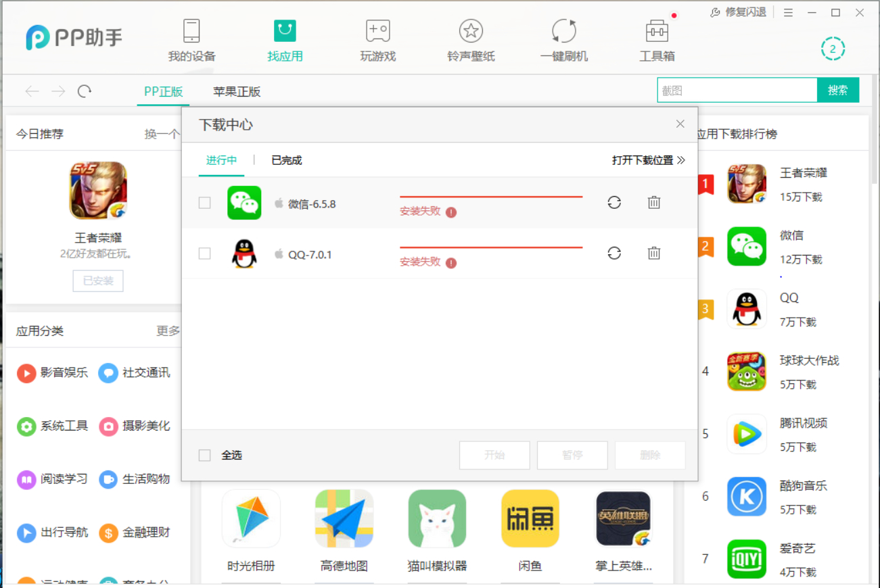
Task: Open the hamburger menu in the title bar
Action: point(788,13)
